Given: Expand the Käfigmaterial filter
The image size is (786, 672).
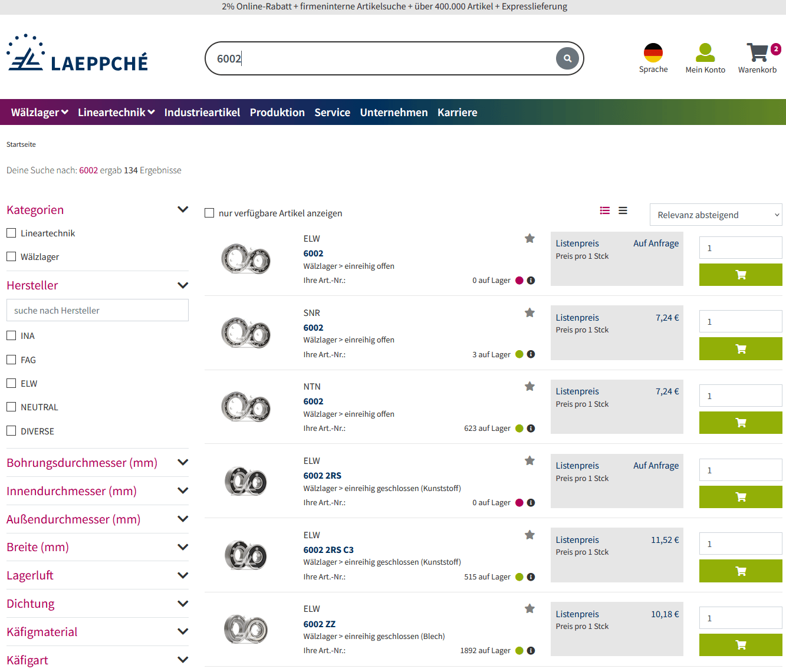Looking at the screenshot, I should [x=183, y=631].
